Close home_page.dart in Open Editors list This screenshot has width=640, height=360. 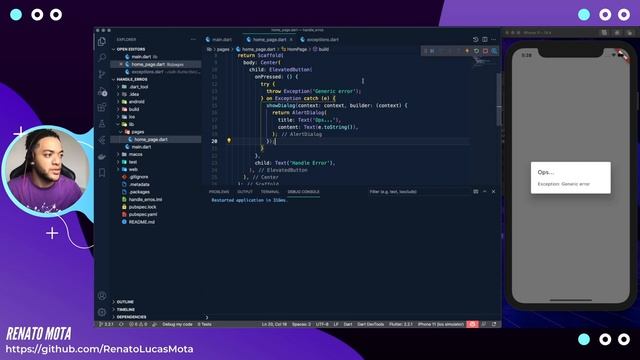(x=121, y=64)
